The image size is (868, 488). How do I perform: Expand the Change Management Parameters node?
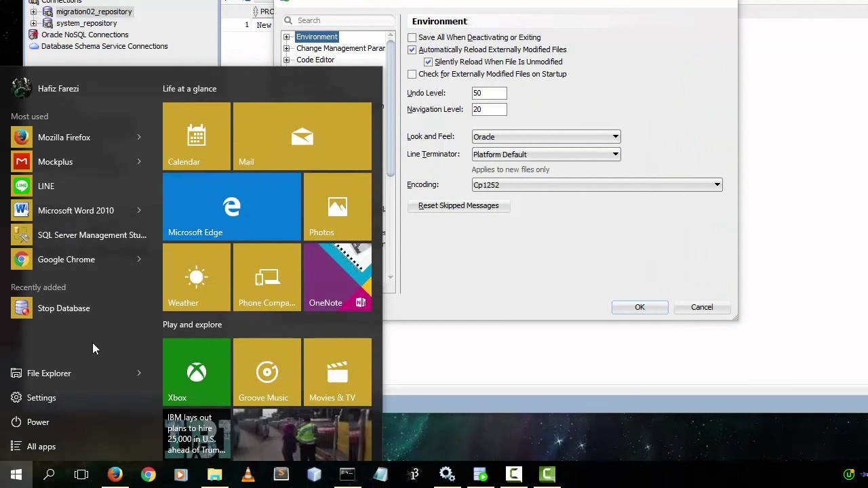click(287, 48)
